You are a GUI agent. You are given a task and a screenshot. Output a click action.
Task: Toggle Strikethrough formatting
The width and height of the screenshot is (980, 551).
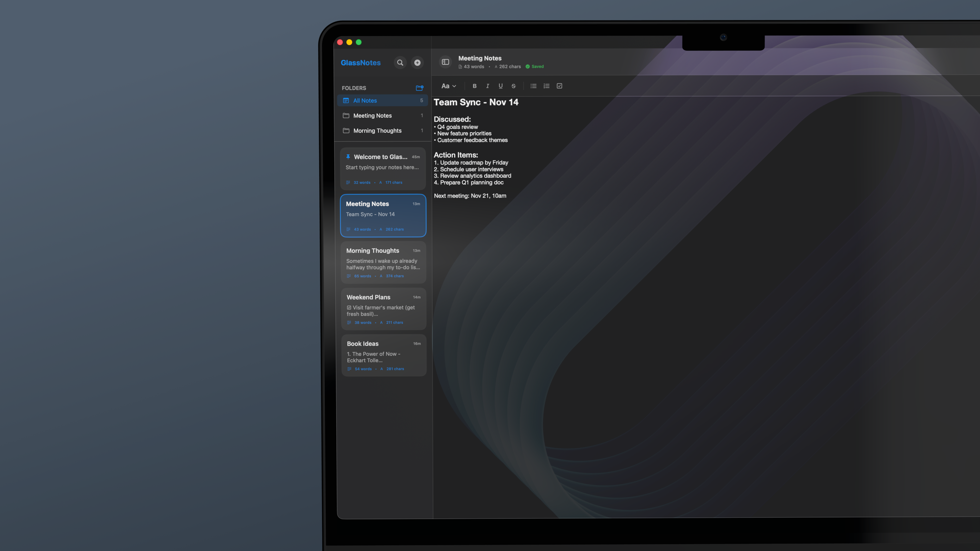[x=513, y=86]
